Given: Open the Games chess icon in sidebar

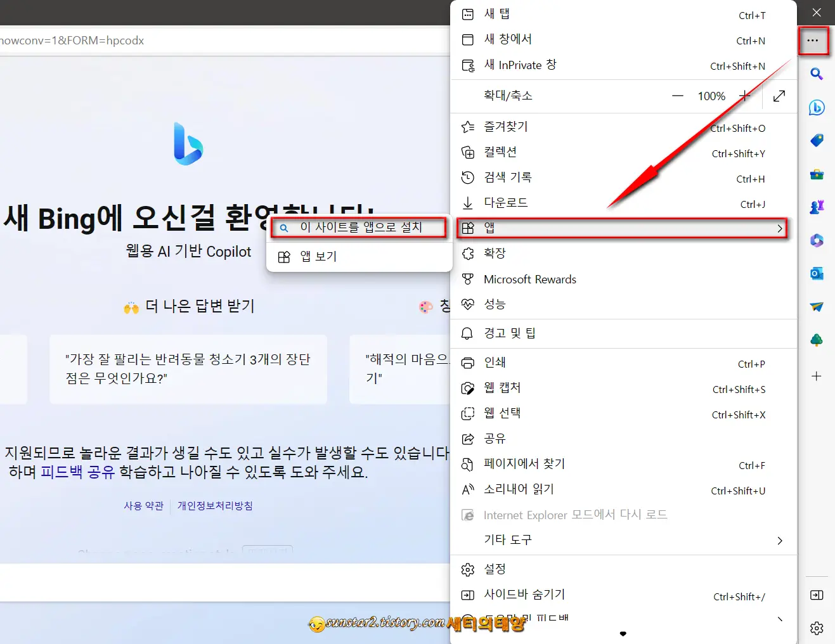Looking at the screenshot, I should [817, 206].
